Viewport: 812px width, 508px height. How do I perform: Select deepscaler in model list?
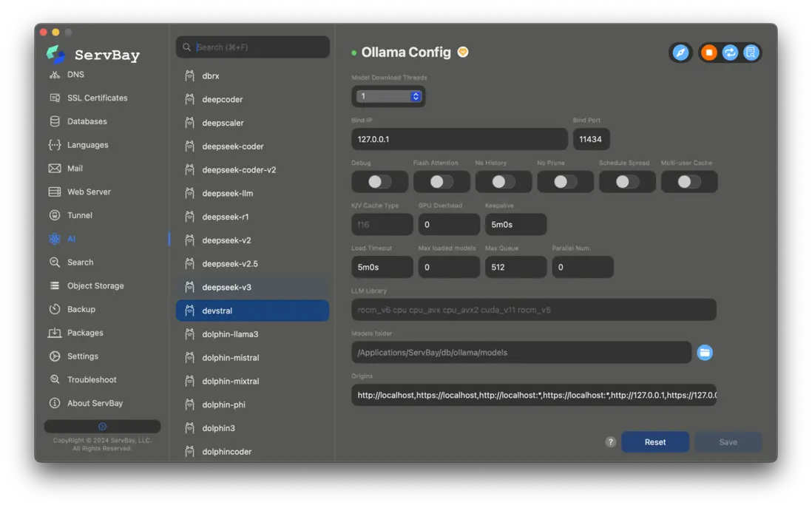253,123
